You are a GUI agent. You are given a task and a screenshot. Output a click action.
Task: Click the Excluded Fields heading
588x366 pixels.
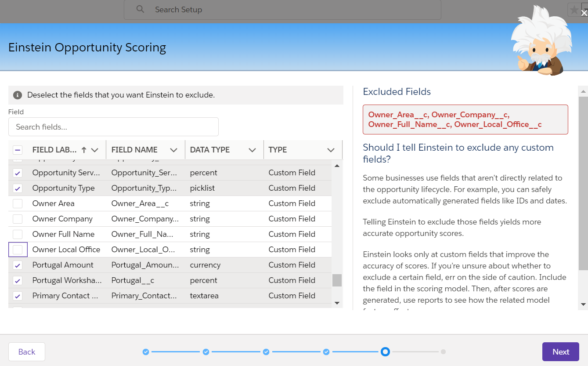coord(397,92)
